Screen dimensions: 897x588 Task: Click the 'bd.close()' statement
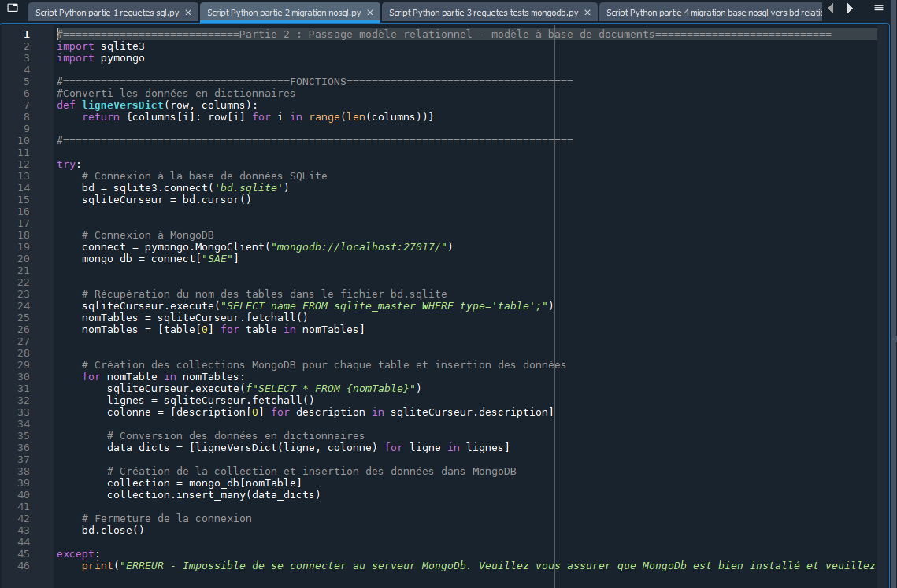pyautogui.click(x=113, y=530)
